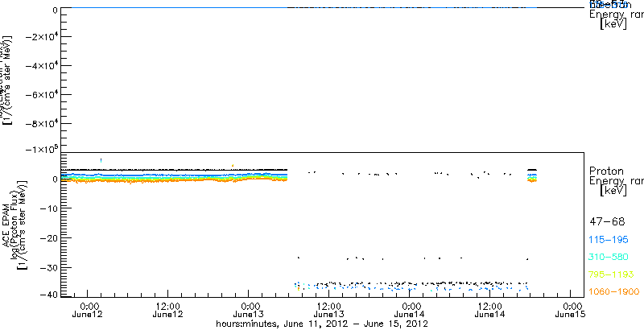Select the −20 tick label on proton axis

coord(48,238)
